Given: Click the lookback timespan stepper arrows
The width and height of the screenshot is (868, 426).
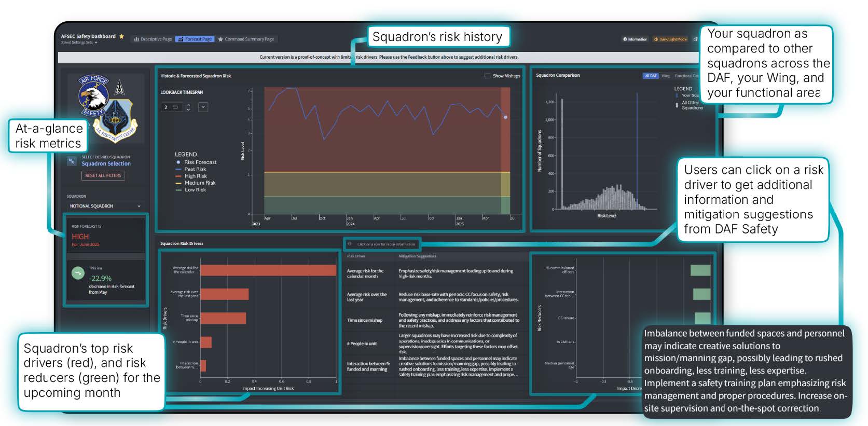Looking at the screenshot, I should coord(188,107).
